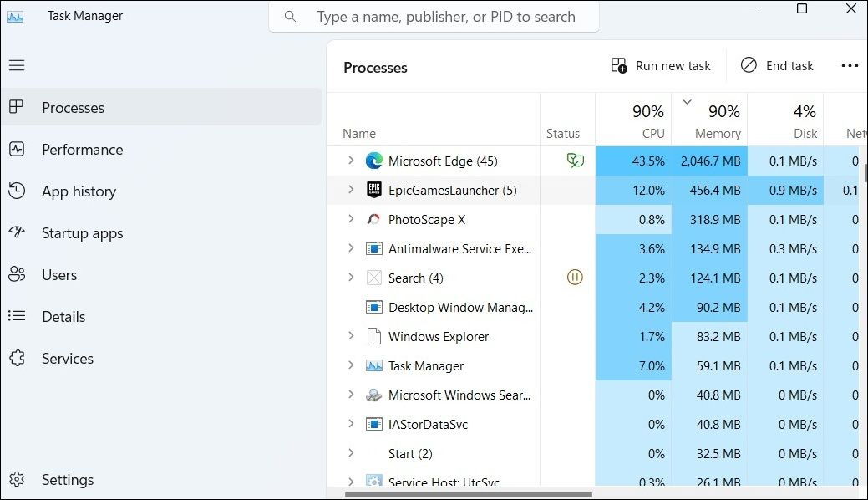Viewport: 868px width, 500px height.
Task: Click the Microsoft Edge process icon
Action: click(x=373, y=161)
